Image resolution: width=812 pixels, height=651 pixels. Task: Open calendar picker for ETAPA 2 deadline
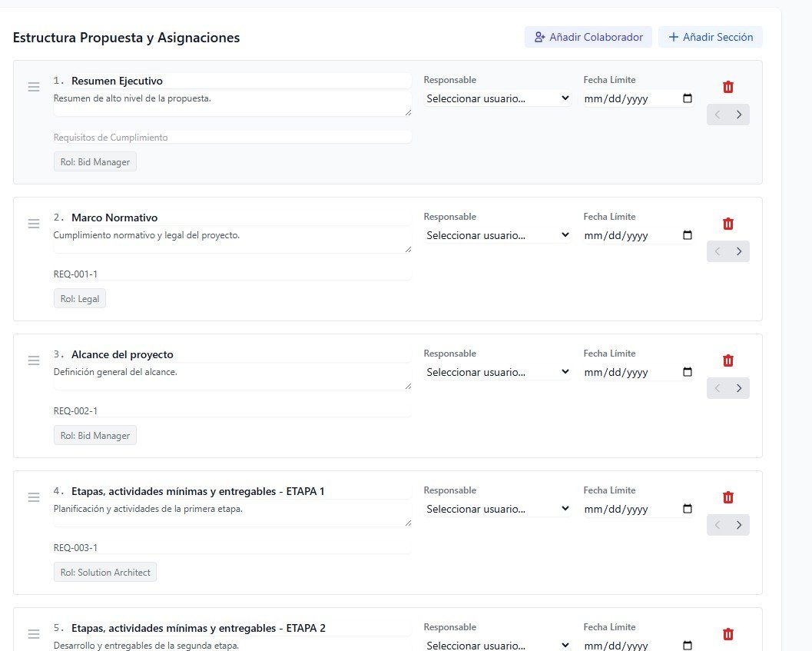click(x=688, y=646)
